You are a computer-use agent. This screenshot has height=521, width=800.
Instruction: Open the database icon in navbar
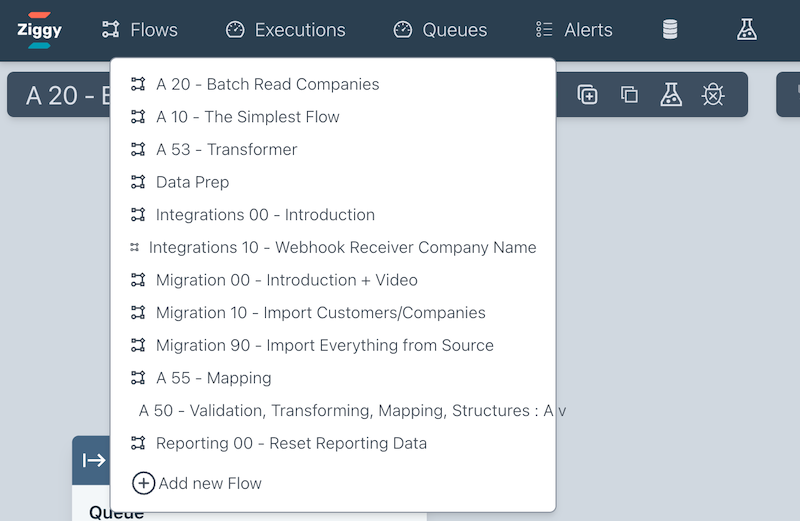[670, 30]
